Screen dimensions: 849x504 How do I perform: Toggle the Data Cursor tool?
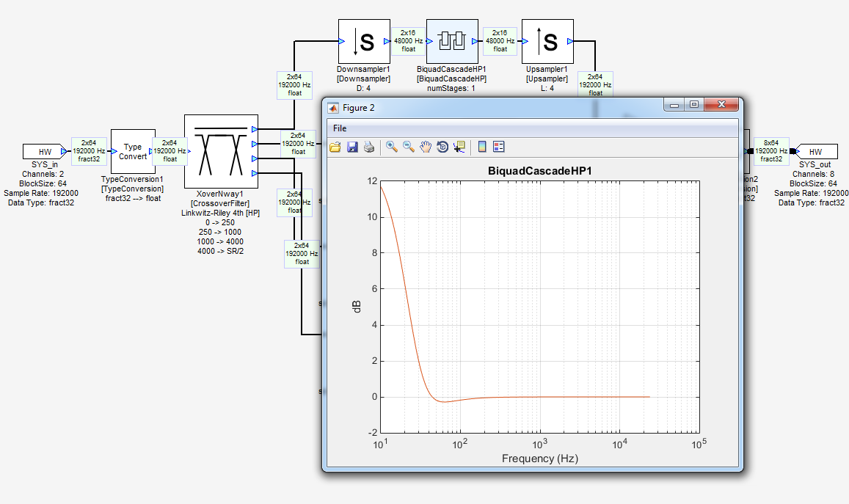pos(459,147)
